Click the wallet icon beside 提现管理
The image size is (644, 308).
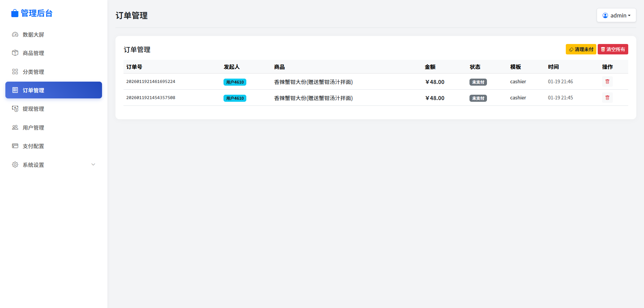pos(15,109)
